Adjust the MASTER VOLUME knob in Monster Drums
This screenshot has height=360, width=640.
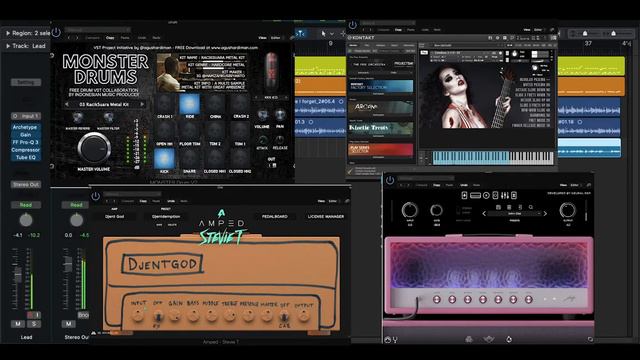[x=94, y=147]
